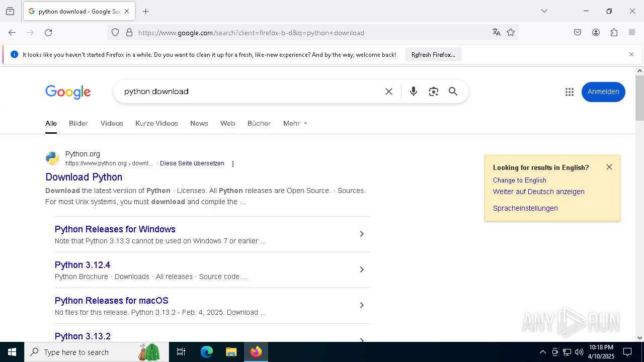Open the result options three-dot menu
Viewport: 644px width, 362px height.
pyautogui.click(x=233, y=164)
